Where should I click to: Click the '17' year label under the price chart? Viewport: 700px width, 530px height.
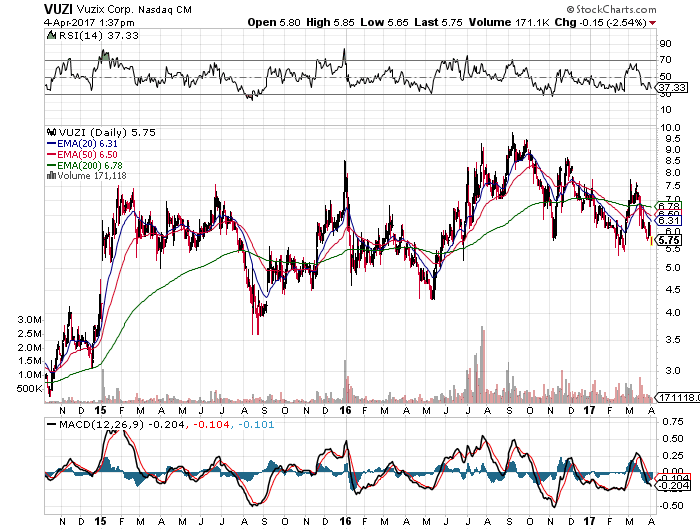590,410
